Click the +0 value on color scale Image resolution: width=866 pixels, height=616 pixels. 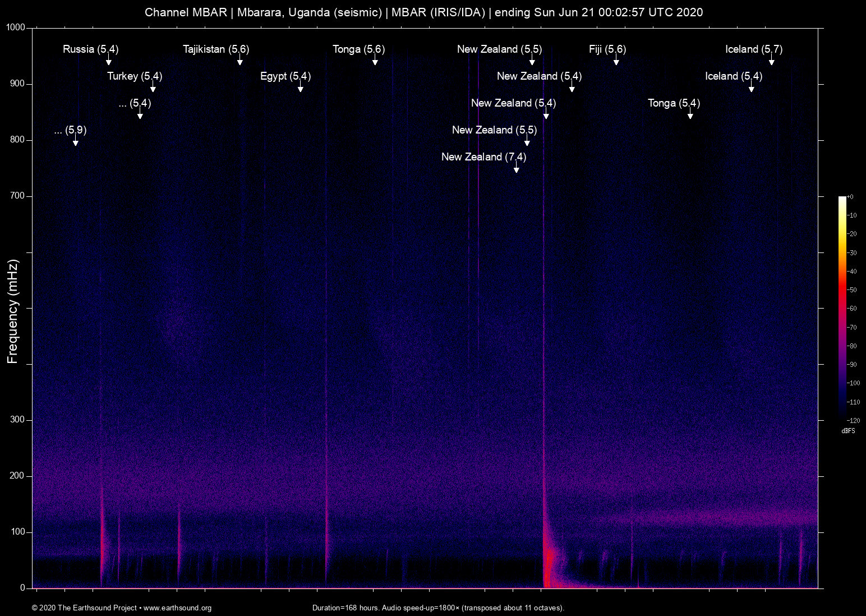tap(850, 197)
